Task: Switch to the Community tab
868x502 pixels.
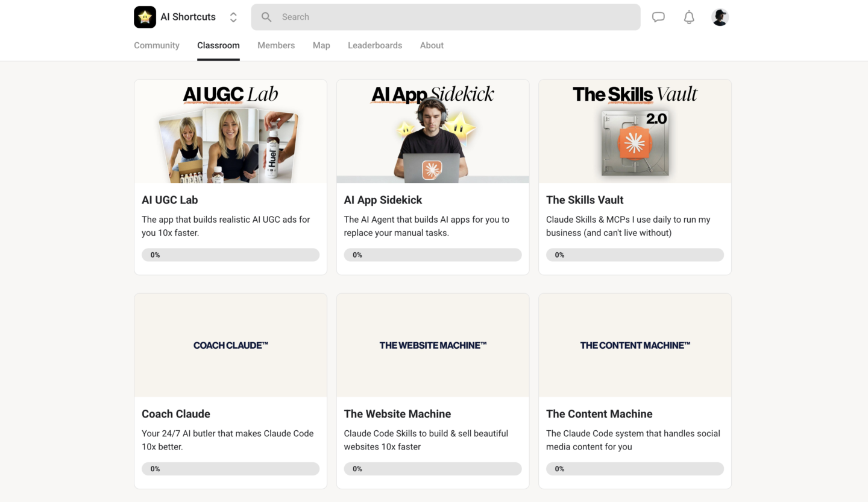Action: click(157, 45)
